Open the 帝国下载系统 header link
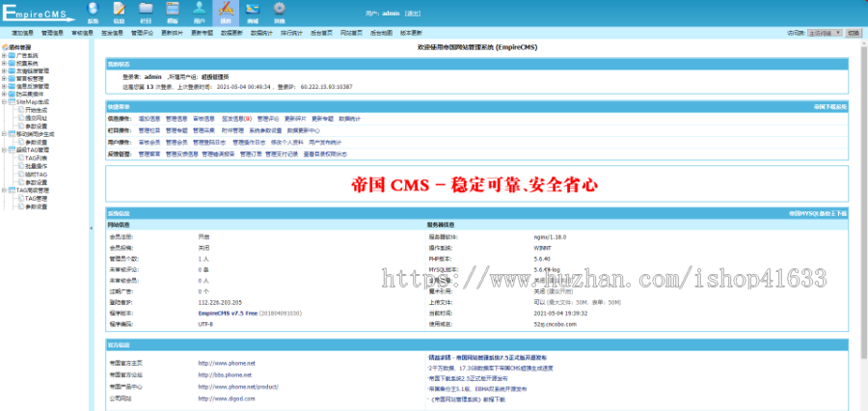Image resolution: width=868 pixels, height=411 pixels. click(x=829, y=106)
